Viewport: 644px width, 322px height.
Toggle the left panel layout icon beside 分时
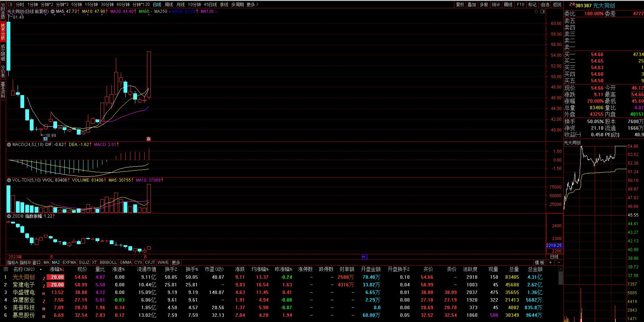[x=9, y=4]
